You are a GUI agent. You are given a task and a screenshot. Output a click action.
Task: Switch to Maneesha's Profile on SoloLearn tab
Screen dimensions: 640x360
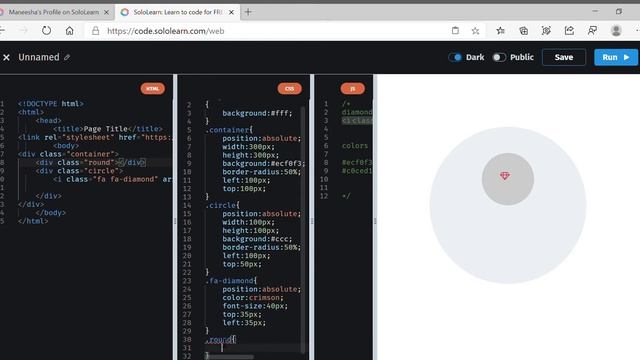pyautogui.click(x=54, y=12)
